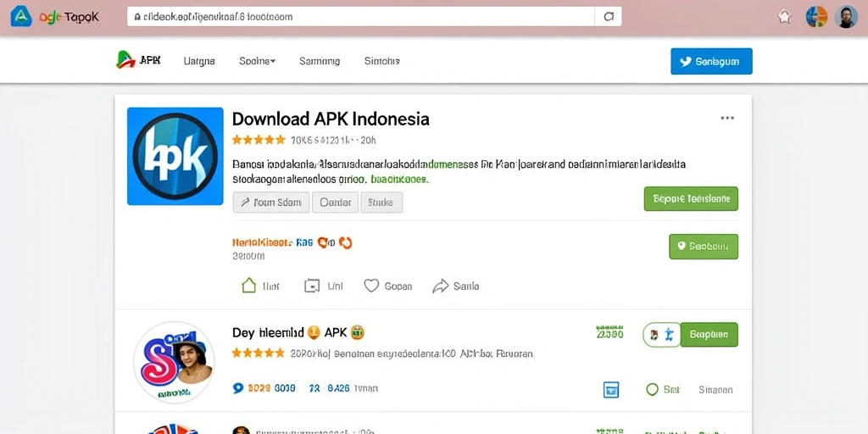The width and height of the screenshot is (868, 434).
Task: Click the blue Twitter Senlagum button
Action: pos(711,61)
